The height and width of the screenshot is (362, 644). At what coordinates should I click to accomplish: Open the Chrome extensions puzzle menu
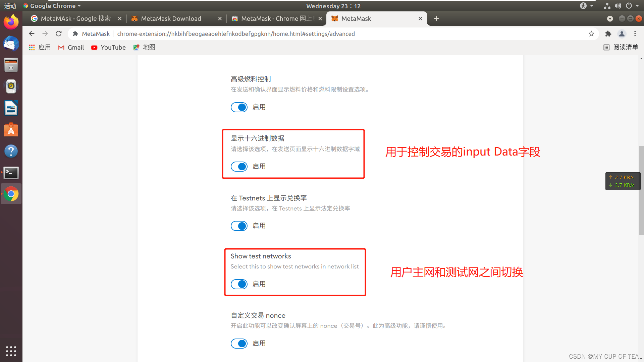pos(608,34)
